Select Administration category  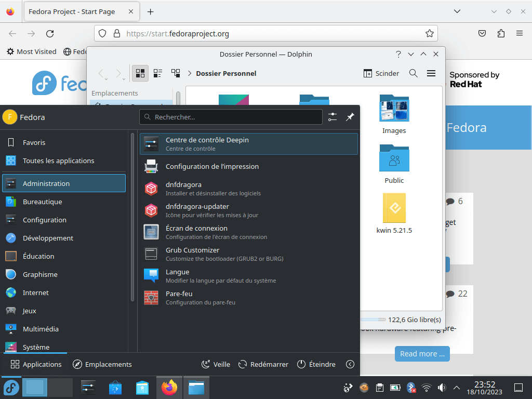64,183
